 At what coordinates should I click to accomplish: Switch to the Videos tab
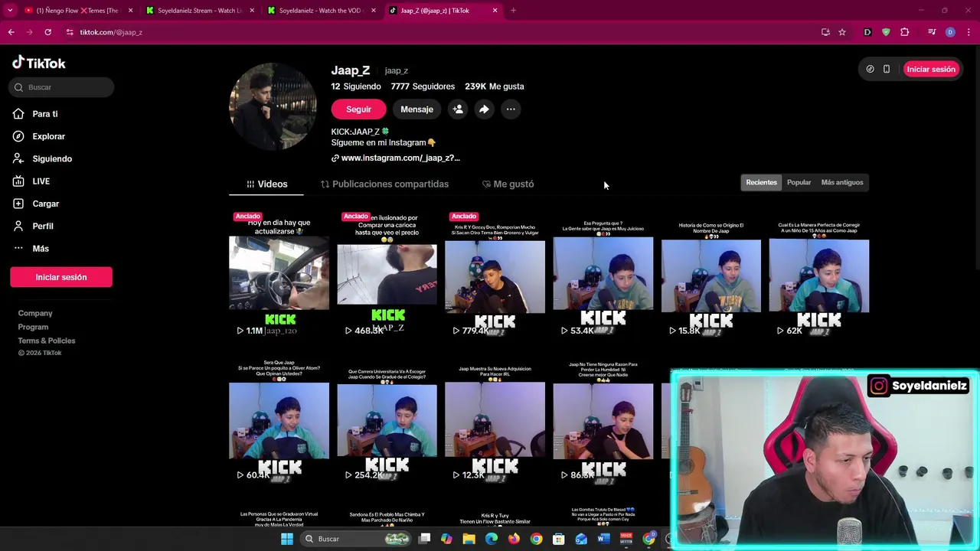(266, 184)
